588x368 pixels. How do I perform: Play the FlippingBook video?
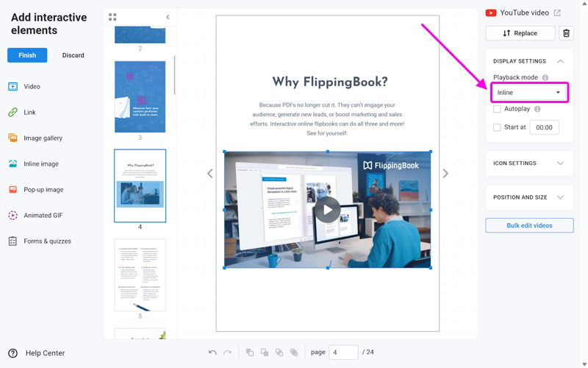[327, 210]
